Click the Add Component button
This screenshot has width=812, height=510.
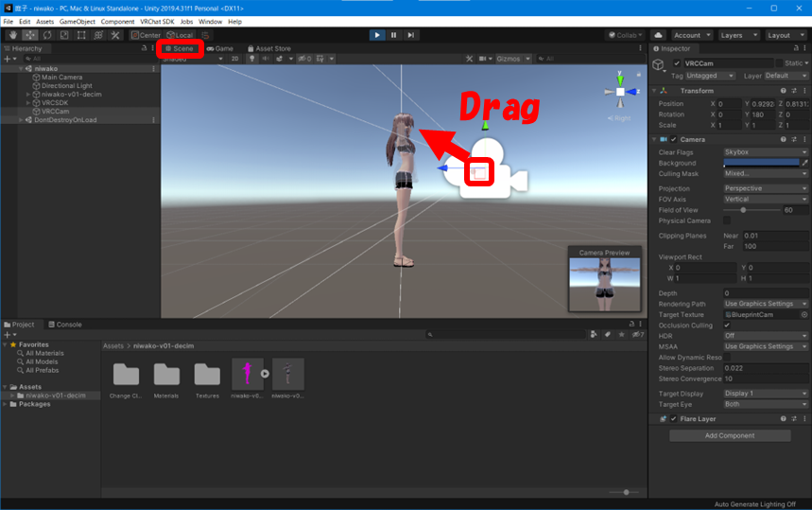(730, 436)
